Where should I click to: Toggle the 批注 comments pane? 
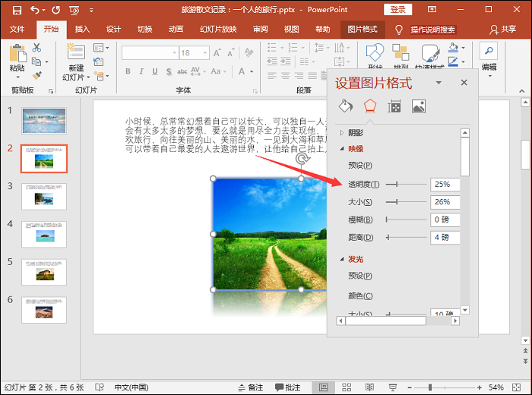tap(288, 387)
